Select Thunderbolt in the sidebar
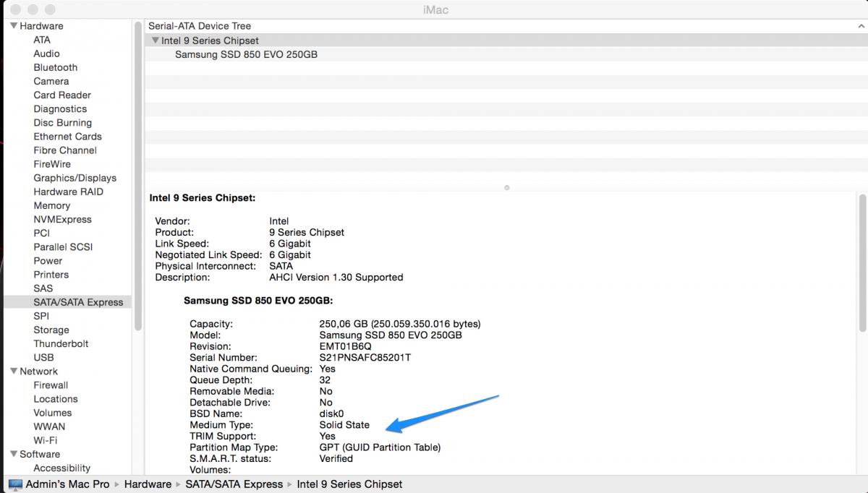 point(61,343)
